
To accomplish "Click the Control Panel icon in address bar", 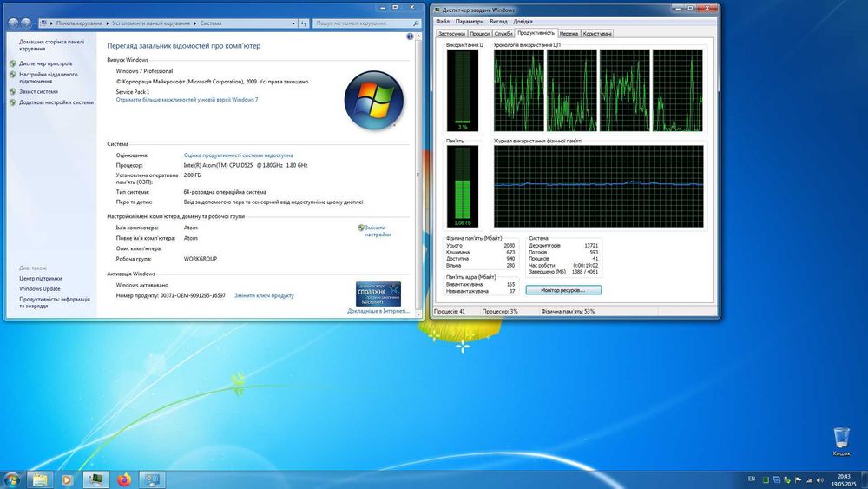I will point(43,23).
